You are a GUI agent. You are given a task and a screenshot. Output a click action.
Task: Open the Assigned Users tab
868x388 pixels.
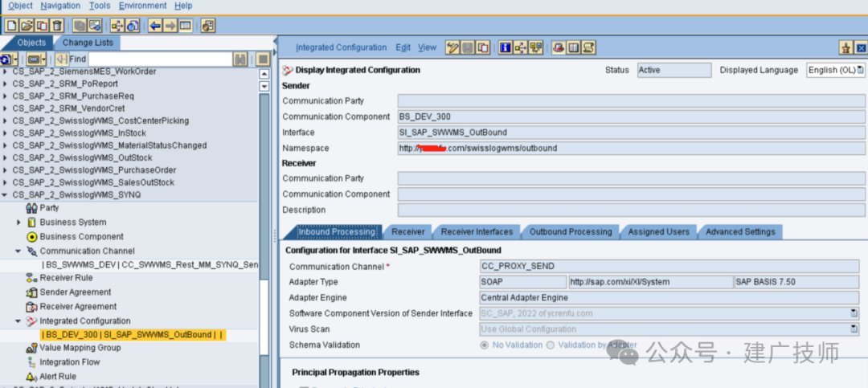(659, 232)
